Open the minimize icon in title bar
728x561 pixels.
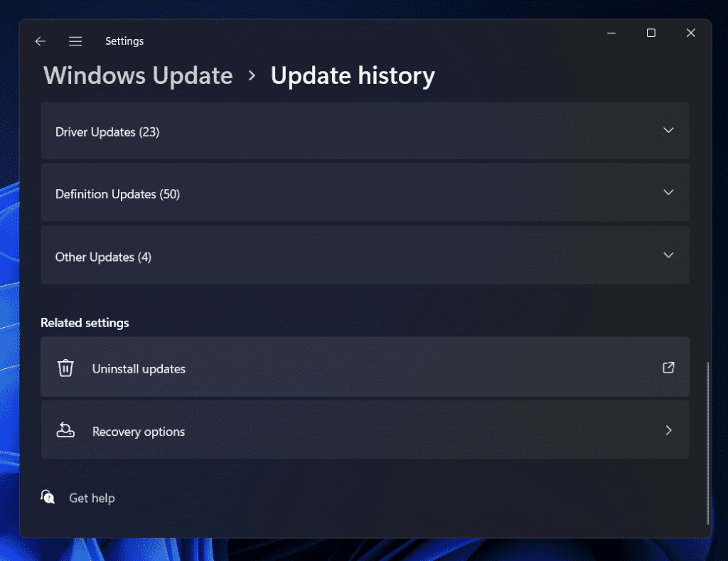point(611,33)
